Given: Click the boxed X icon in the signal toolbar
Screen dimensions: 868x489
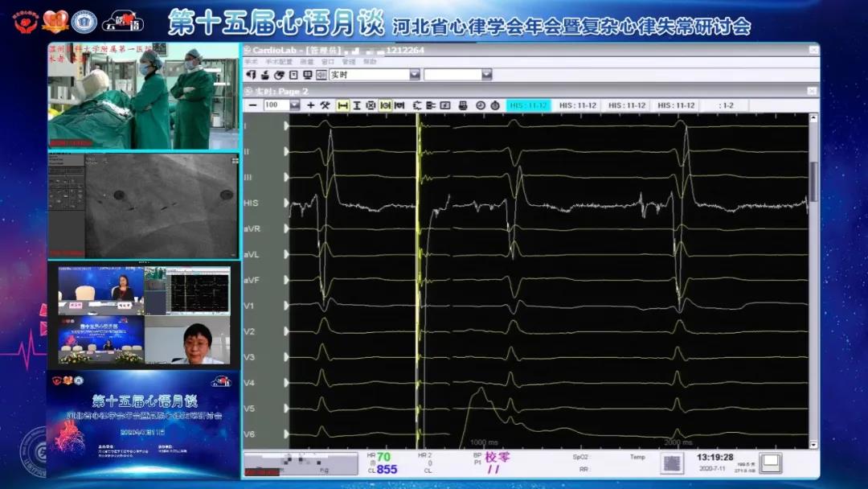Looking at the screenshot, I should (x=371, y=105).
